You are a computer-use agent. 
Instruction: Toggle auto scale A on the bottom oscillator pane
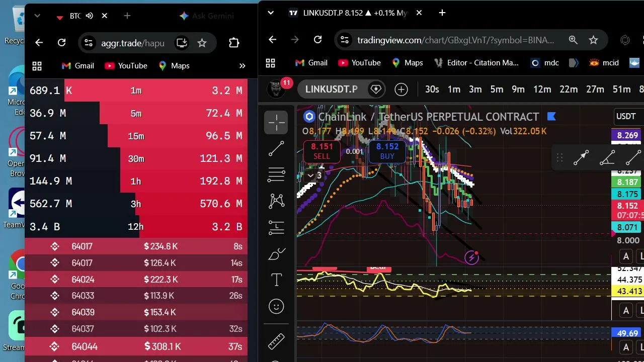coord(626,347)
